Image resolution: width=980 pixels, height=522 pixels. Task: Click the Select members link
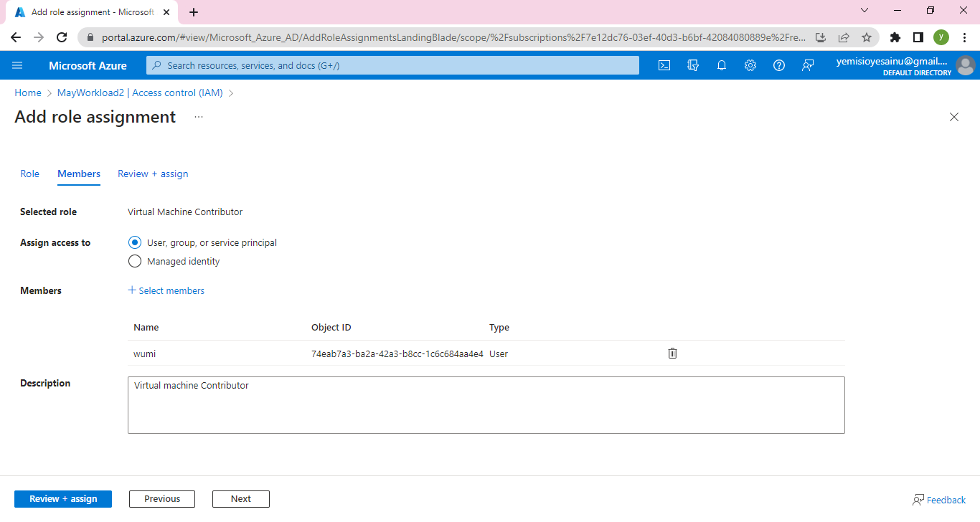coord(166,290)
